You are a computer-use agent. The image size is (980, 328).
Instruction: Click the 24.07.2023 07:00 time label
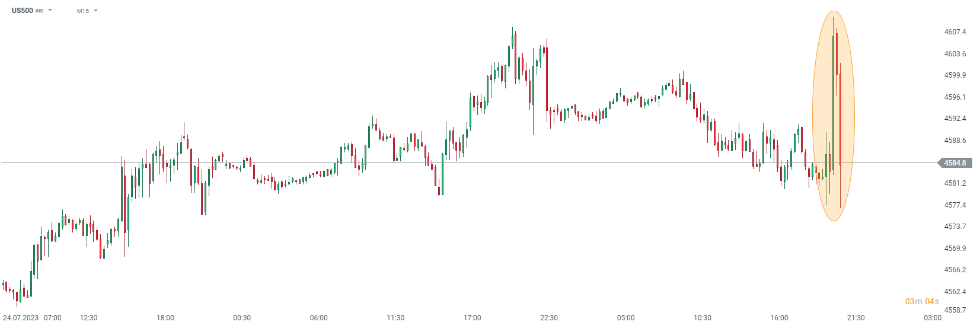coord(32,318)
